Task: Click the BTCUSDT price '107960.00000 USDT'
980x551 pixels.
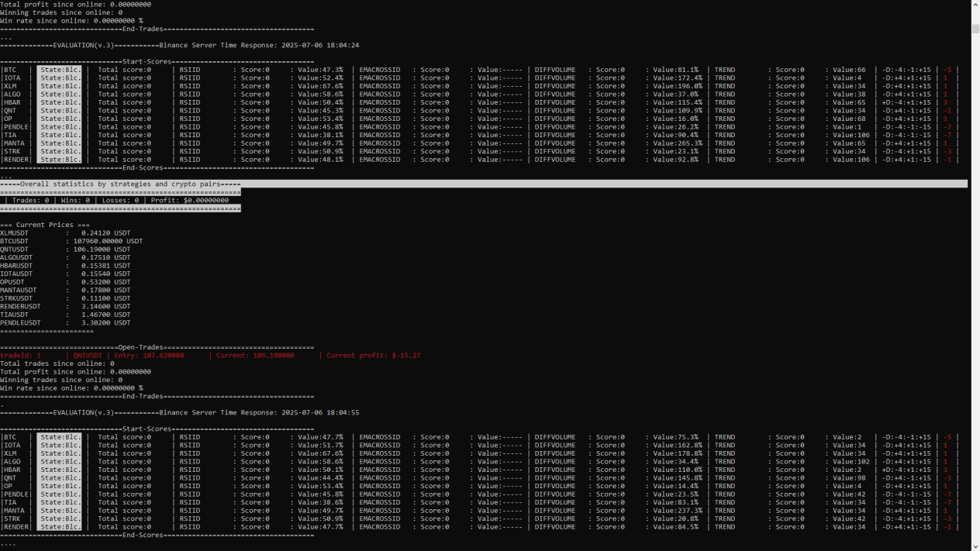Action: (108, 241)
